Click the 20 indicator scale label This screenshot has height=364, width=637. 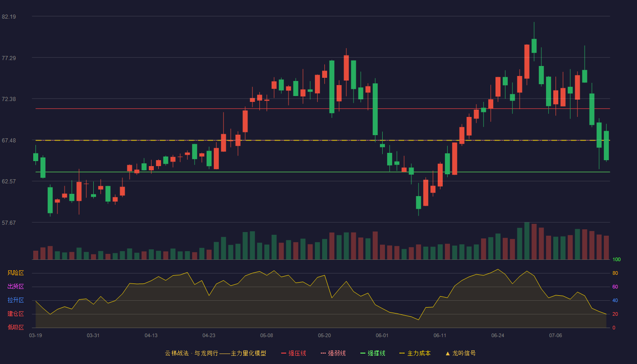(615, 314)
